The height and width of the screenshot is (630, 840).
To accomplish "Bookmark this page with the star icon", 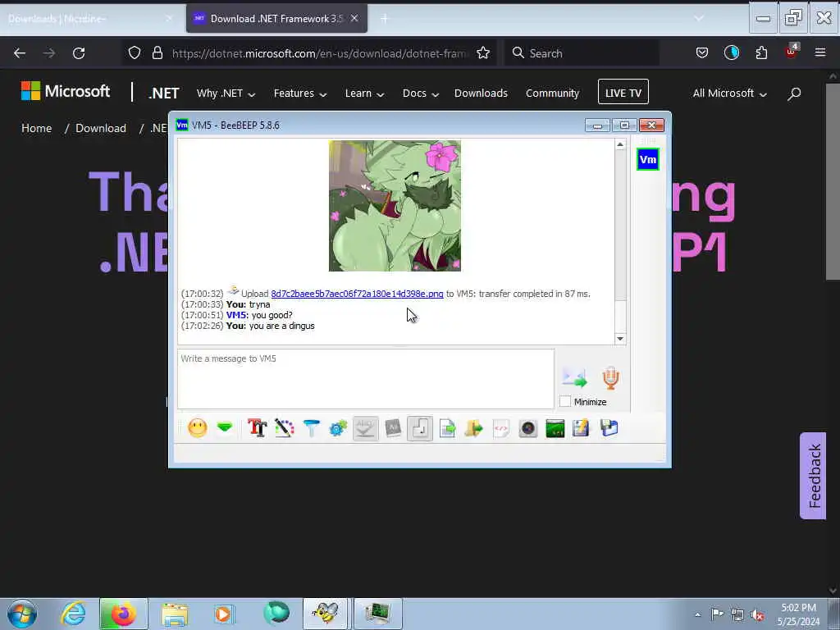I will pyautogui.click(x=483, y=52).
